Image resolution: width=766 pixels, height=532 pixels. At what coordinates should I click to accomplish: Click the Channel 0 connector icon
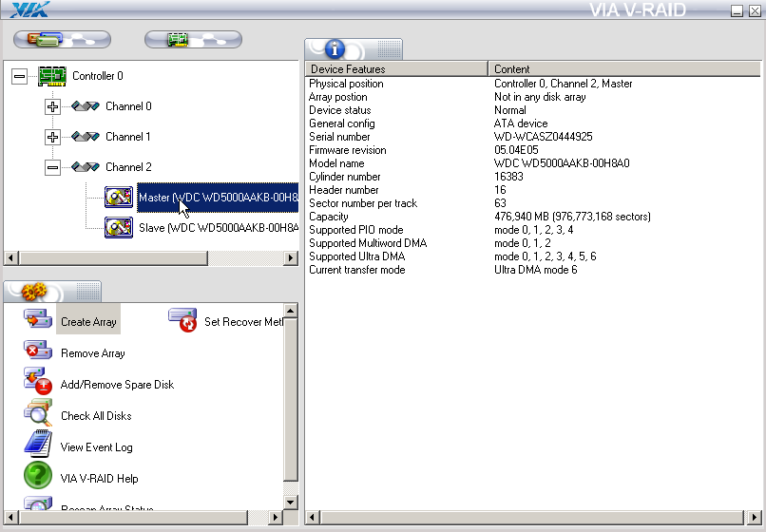pos(86,106)
